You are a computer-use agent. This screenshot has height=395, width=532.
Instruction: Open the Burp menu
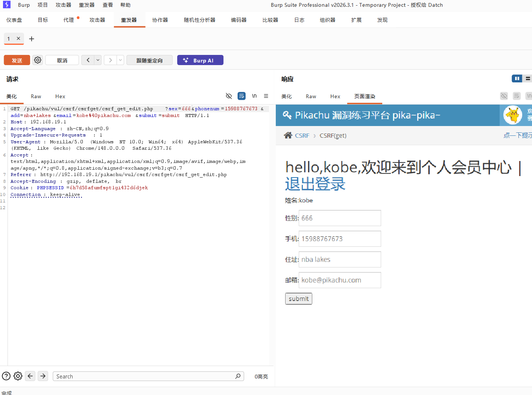coord(24,5)
